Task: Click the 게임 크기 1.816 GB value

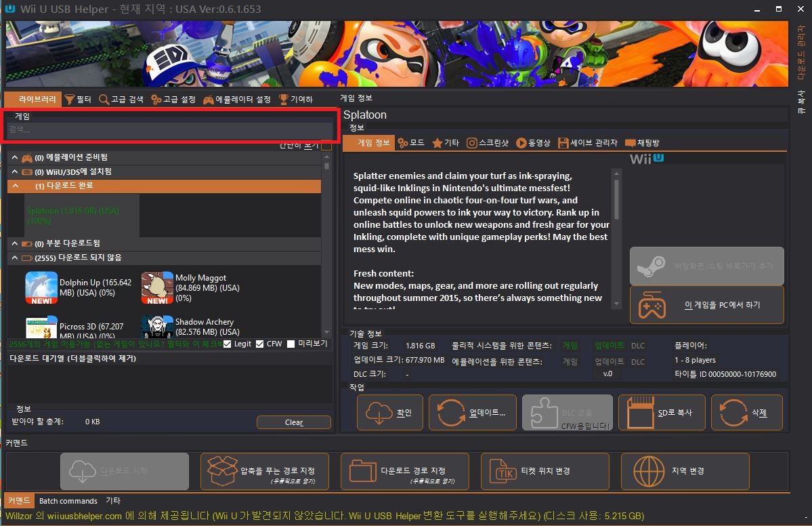Action: pos(420,346)
